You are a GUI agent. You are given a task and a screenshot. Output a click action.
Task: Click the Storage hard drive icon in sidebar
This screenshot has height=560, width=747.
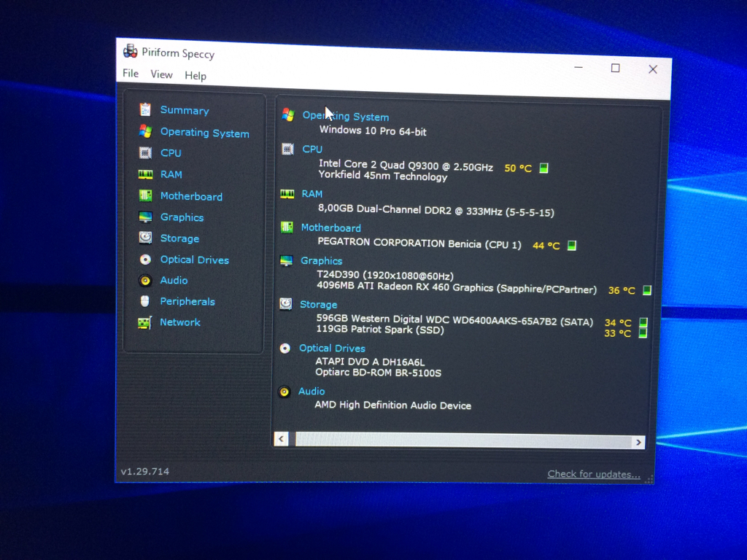pos(145,238)
